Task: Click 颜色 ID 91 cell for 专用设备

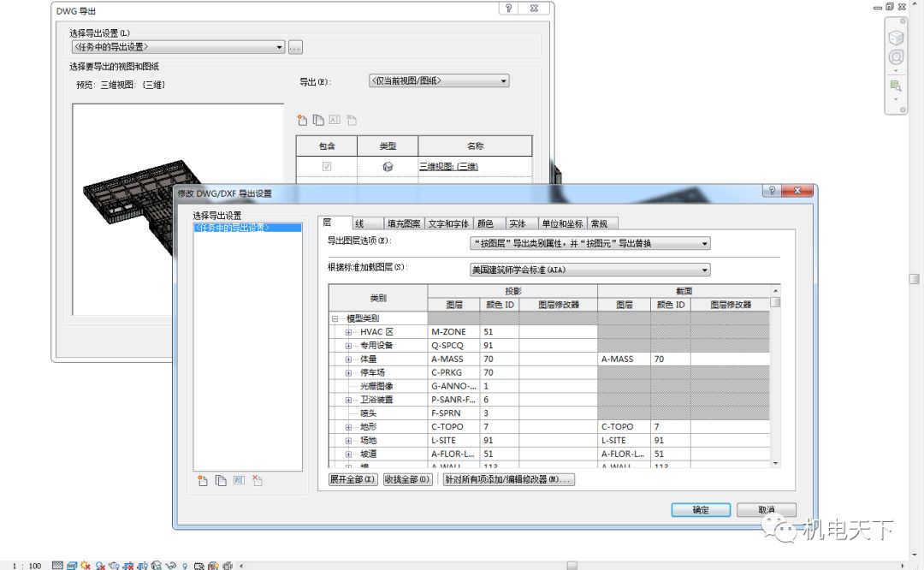Action: [499, 346]
